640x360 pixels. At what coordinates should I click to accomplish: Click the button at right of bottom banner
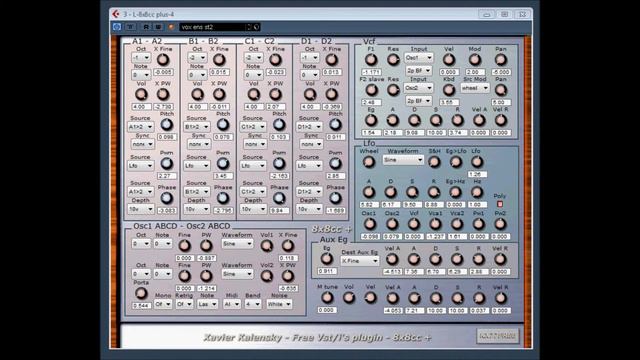pyautogui.click(x=498, y=336)
